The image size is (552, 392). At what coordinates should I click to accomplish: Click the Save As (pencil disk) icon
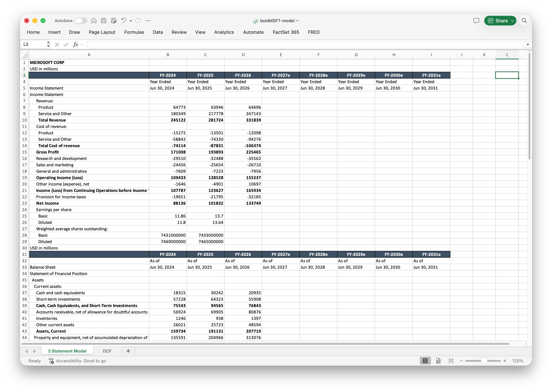(x=114, y=21)
